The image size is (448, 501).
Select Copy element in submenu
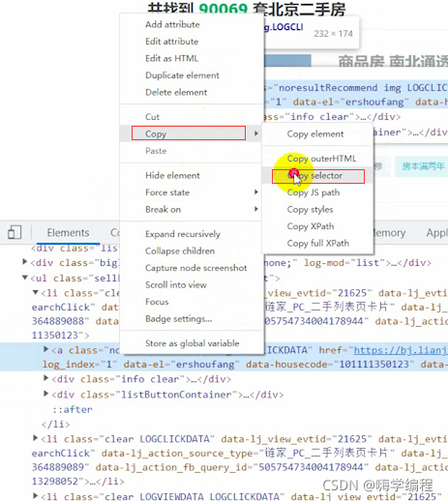(315, 133)
